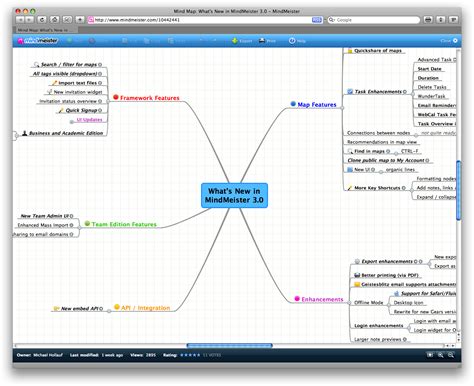Select the Framework Features node label
Viewport: 474px width, 386px height.
150,98
